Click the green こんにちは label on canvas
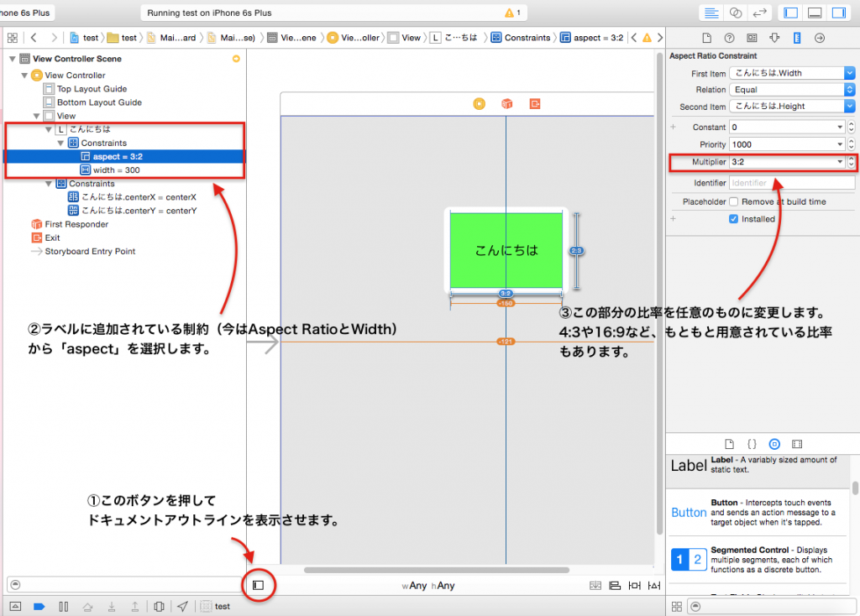This screenshot has width=860, height=616. 506,249
